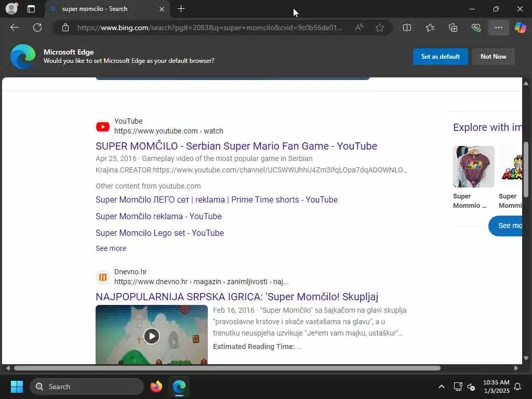The height and width of the screenshot is (399, 532).
Task: Open the network status tray icon
Action: [x=458, y=387]
